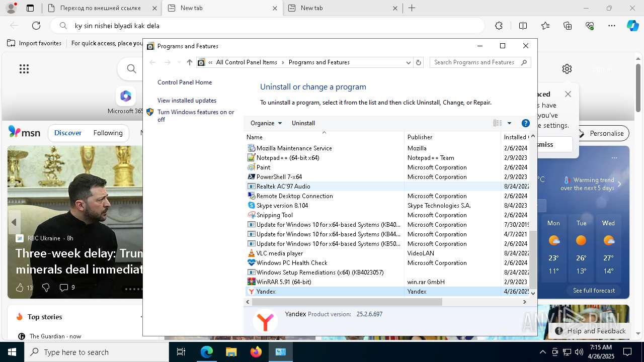Open Firefox from the taskbar

[256, 352]
